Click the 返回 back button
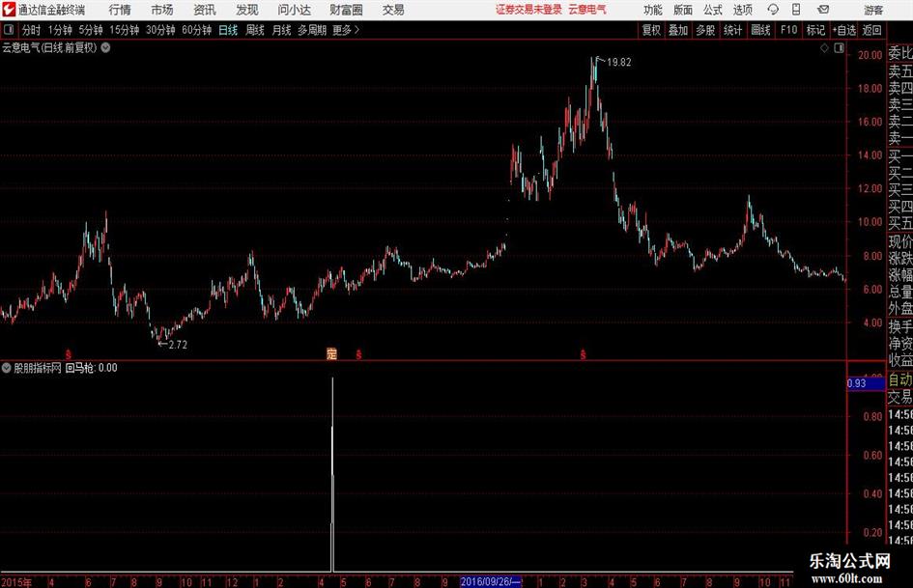This screenshot has height=588, width=913. coord(871,30)
